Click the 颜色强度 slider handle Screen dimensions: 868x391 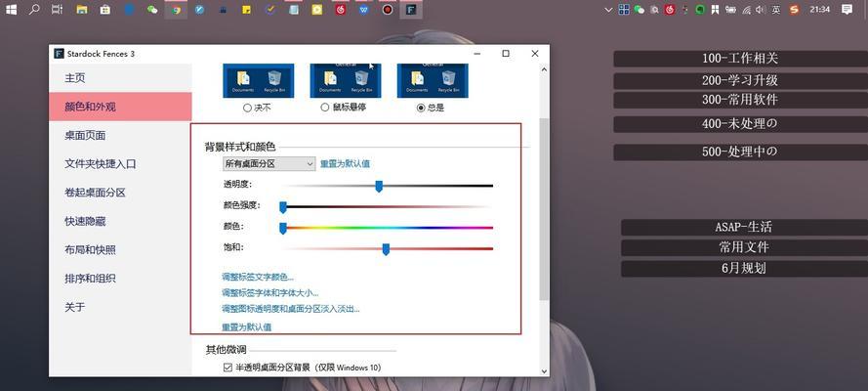[x=283, y=207]
